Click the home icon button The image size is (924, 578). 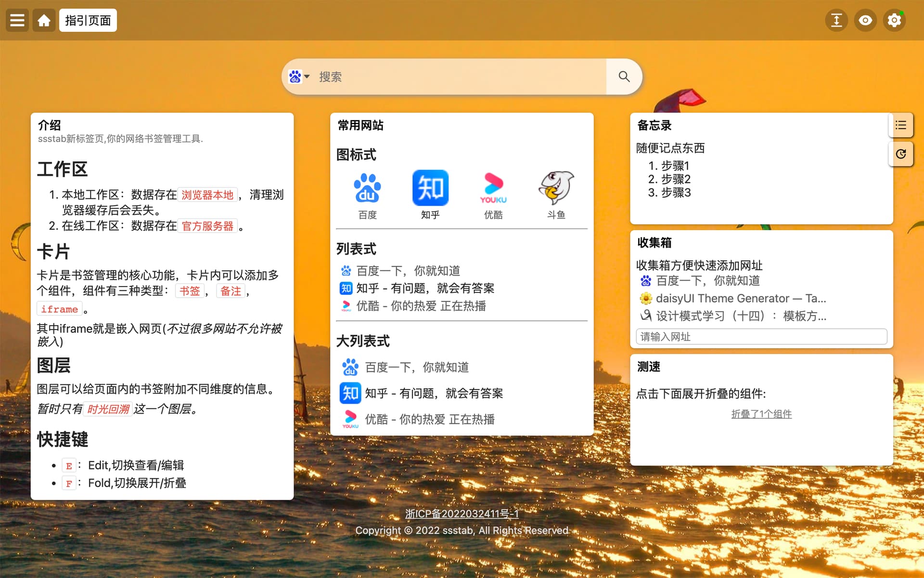point(44,20)
